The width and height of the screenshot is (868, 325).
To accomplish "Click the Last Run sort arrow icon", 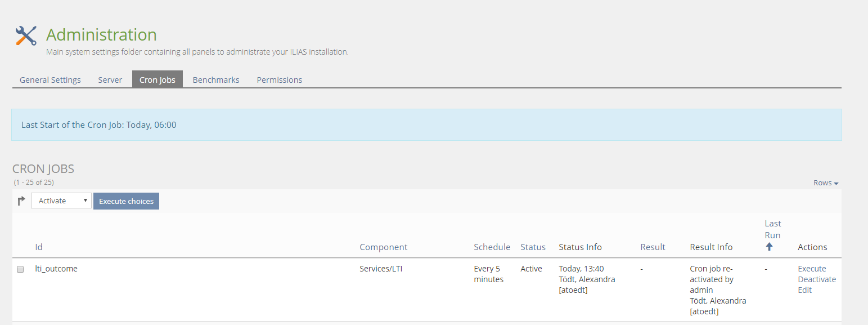I will (x=769, y=247).
